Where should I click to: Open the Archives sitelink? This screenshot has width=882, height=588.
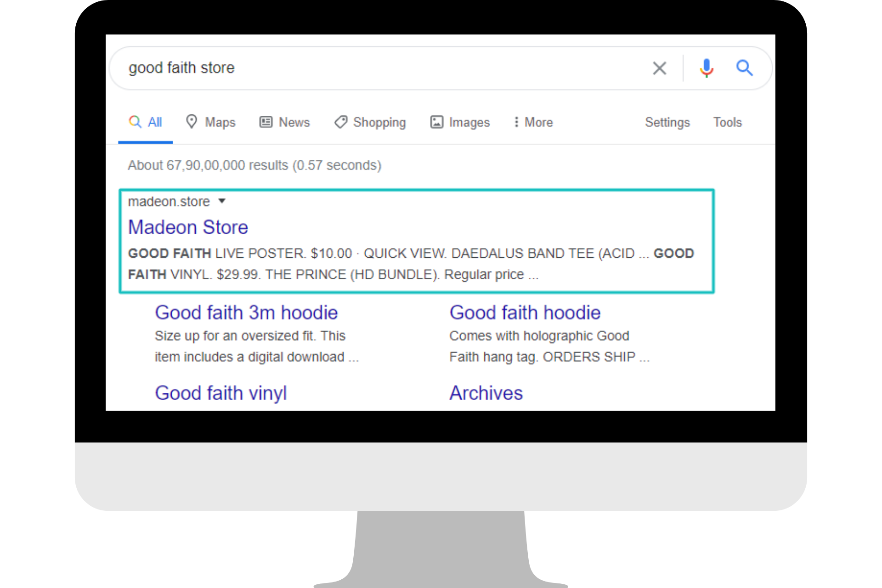coord(486,393)
